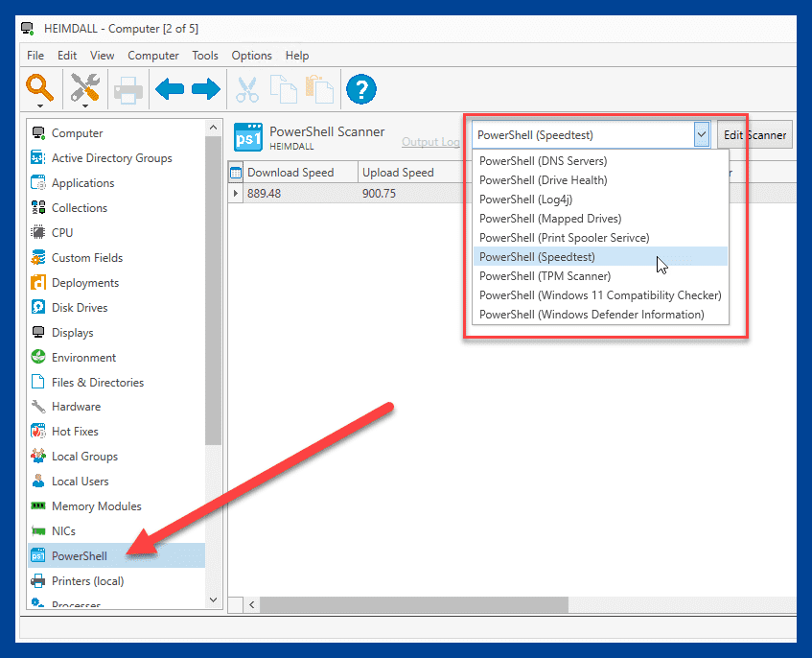Click the magnifying glass search toolbar icon

click(40, 88)
